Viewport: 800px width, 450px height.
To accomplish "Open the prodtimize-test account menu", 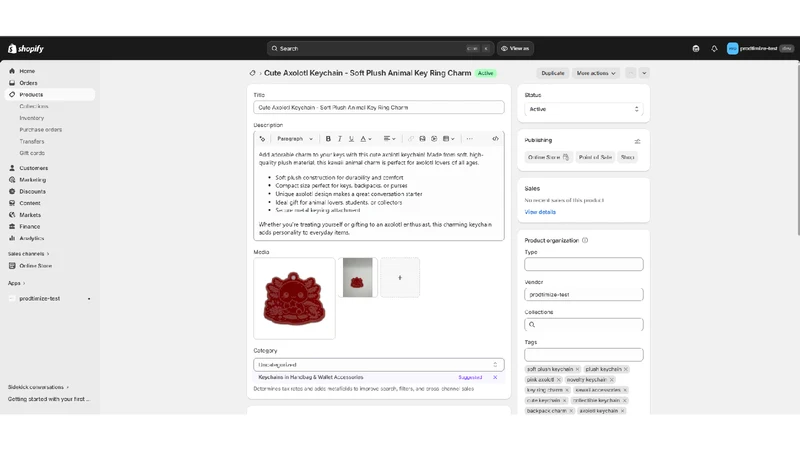I will pyautogui.click(x=760, y=48).
